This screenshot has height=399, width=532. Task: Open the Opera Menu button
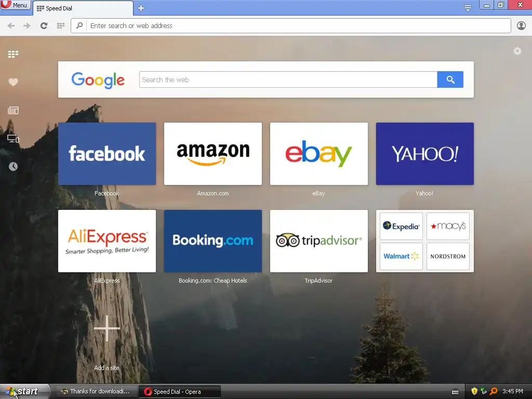[16, 5]
